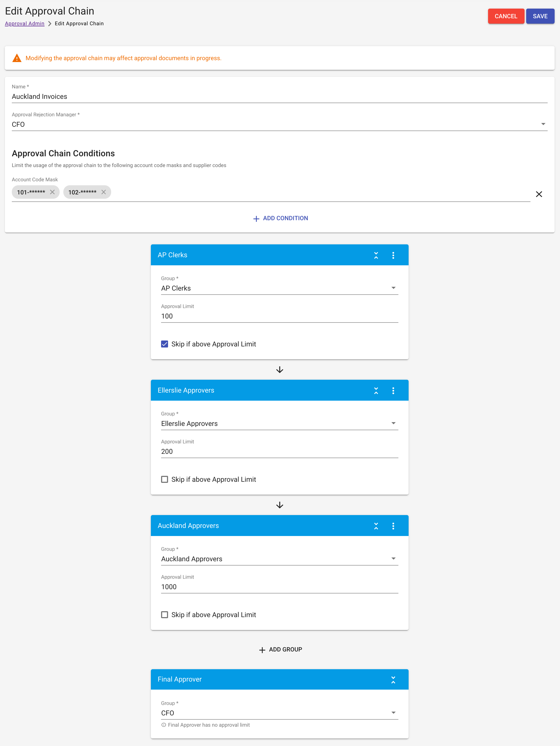Click the three-dot menu on AP Clerks header
This screenshot has width=560, height=746.
393,255
